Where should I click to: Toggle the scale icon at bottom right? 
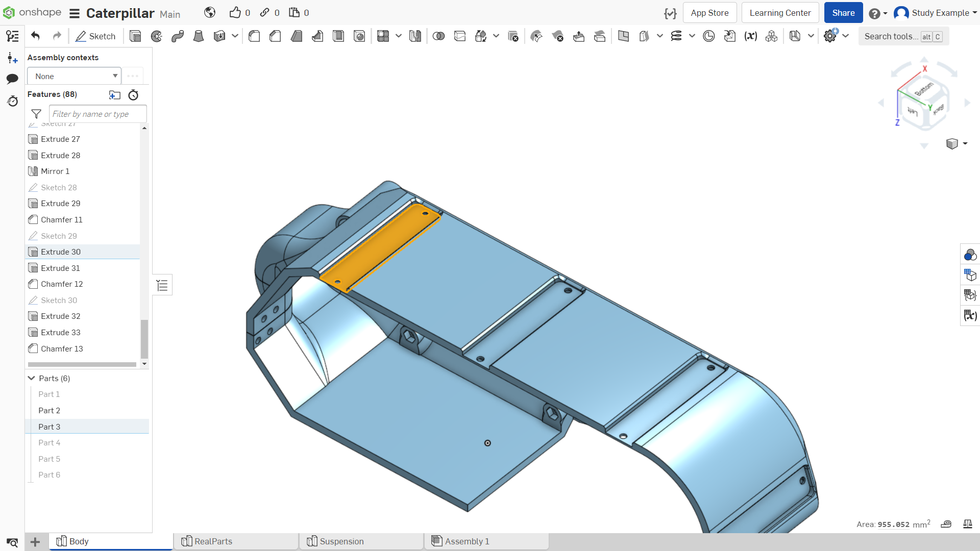tap(967, 524)
